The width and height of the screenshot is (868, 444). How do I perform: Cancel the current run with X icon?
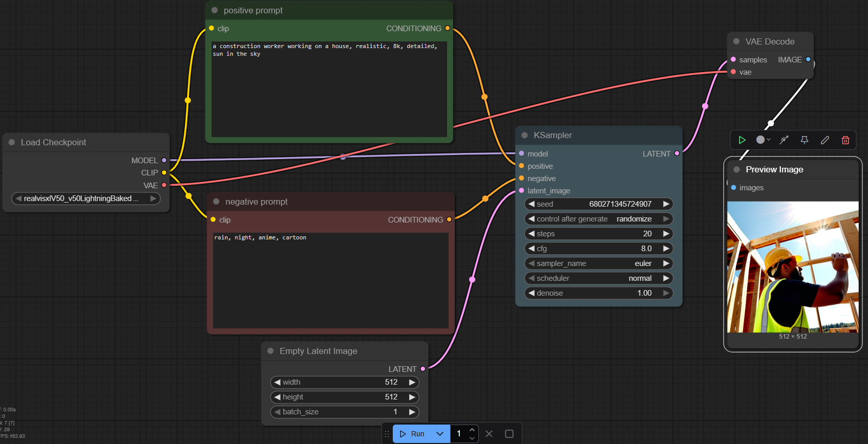(489, 434)
